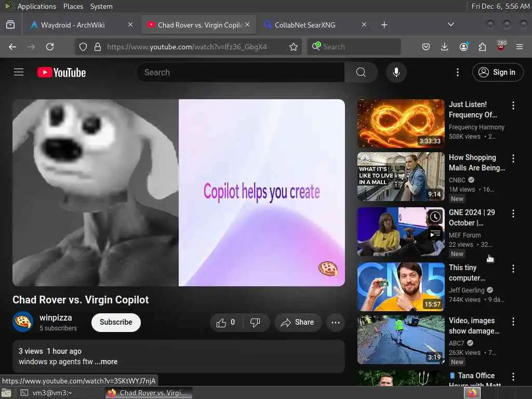
Task: Open the fiery infinity thumbnail video
Action: (x=401, y=124)
